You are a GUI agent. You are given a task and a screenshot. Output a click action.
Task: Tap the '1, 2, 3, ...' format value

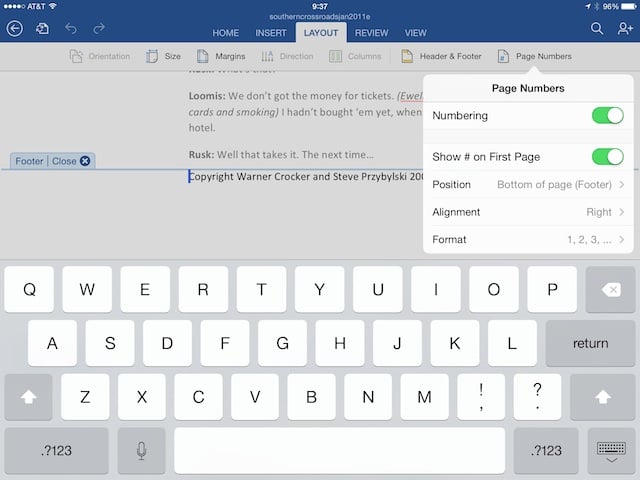pos(589,240)
